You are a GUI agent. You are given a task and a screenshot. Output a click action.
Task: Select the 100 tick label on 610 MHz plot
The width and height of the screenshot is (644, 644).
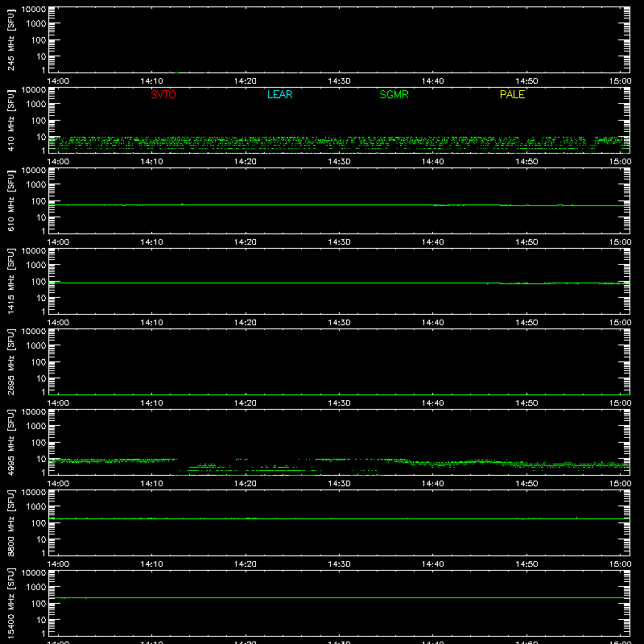tap(39, 201)
